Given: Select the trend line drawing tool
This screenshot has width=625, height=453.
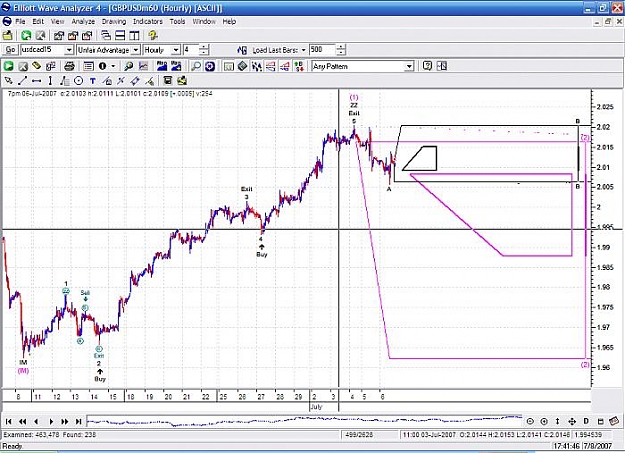Looking at the screenshot, I should tap(22, 81).
